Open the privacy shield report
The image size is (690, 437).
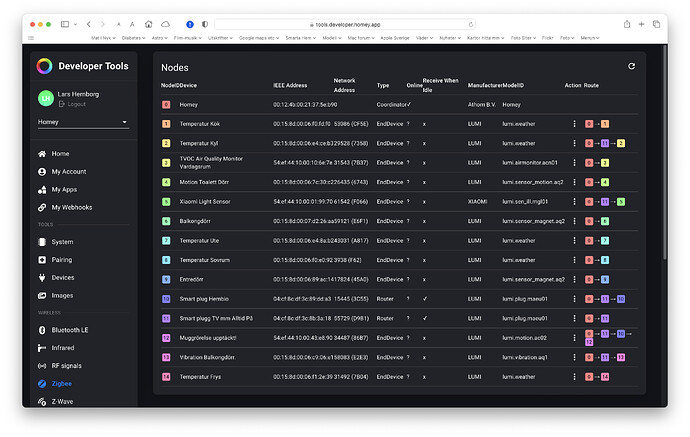205,24
